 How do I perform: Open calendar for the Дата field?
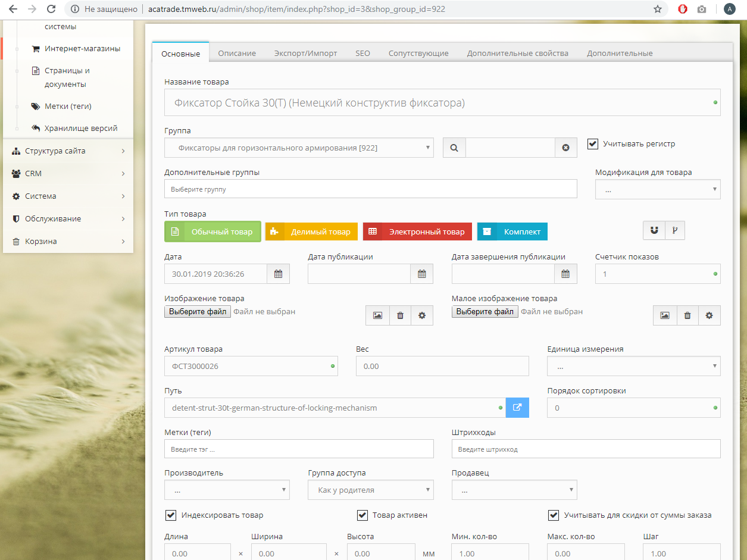point(278,274)
